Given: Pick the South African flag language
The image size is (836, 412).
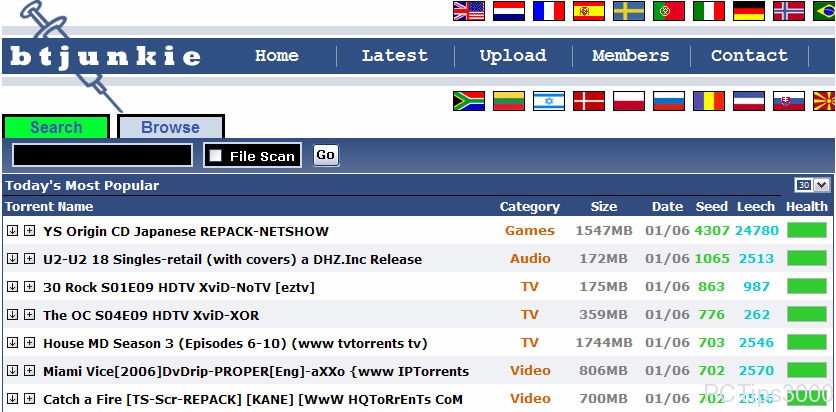Looking at the screenshot, I should pos(469,101).
